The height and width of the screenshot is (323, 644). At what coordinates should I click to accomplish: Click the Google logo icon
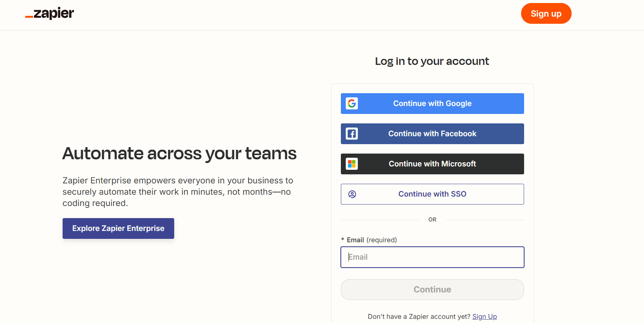point(352,103)
